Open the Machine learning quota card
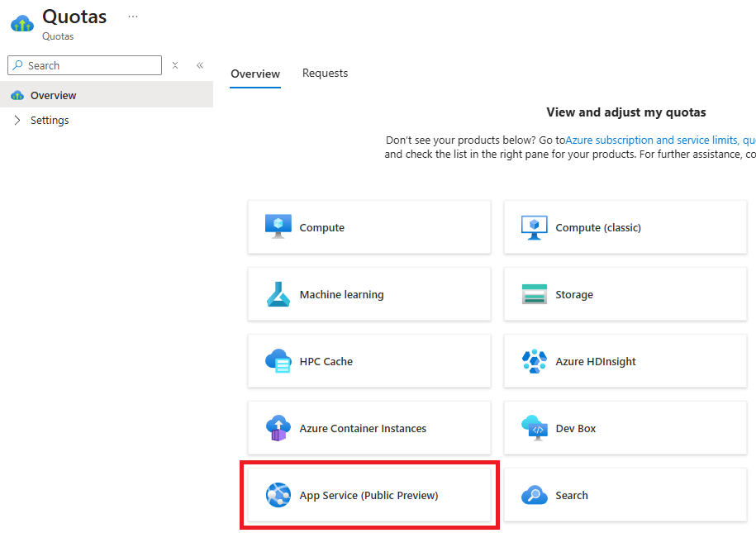The height and width of the screenshot is (533, 756). click(x=369, y=294)
